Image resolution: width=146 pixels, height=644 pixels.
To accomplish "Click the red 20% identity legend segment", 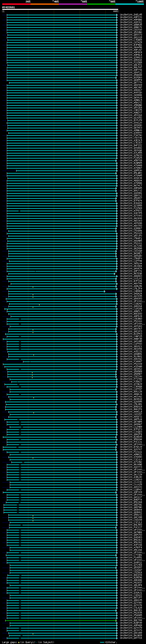I will [x=16, y=4].
